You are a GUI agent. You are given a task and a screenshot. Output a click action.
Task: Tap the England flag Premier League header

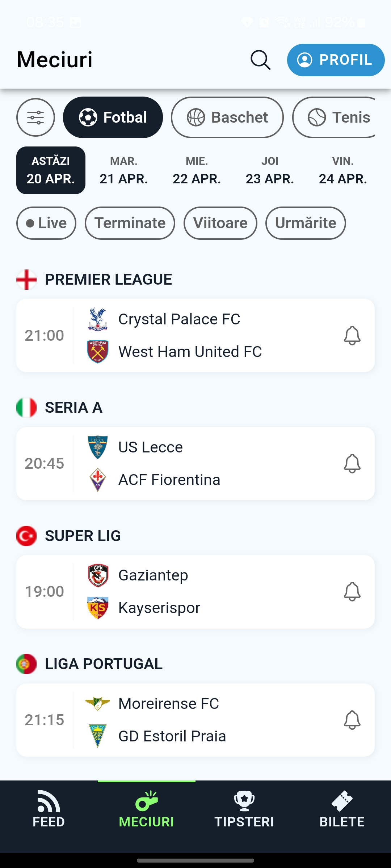tap(26, 280)
